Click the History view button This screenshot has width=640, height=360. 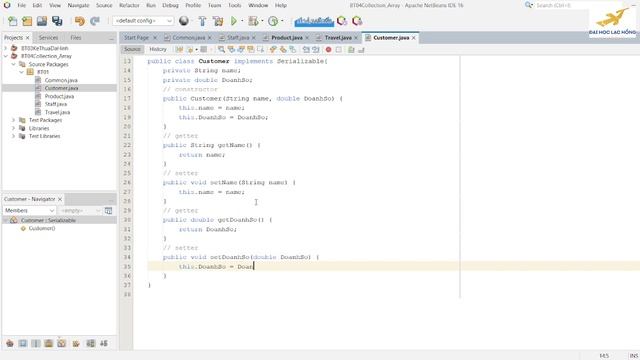[x=158, y=49]
